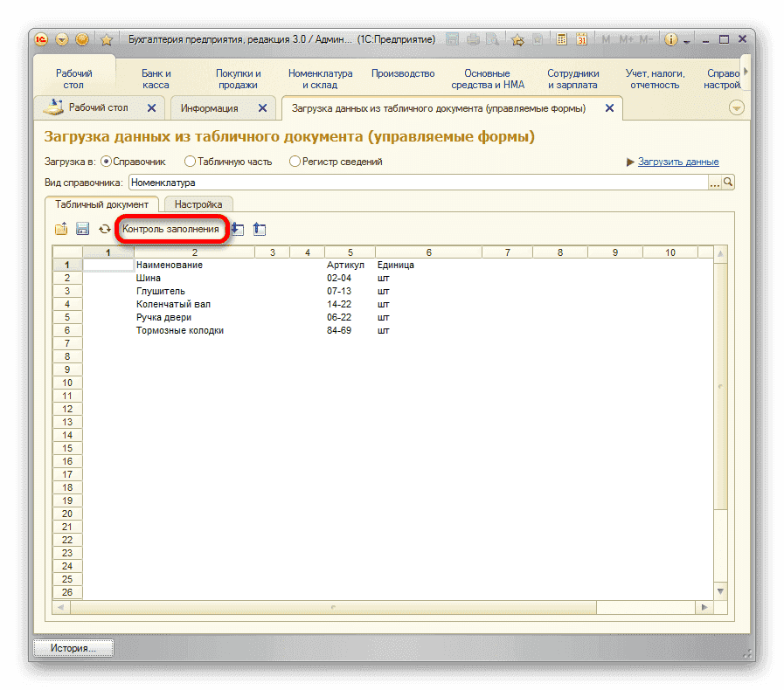The height and width of the screenshot is (690, 784).
Task: Click the refresh arrows toolbar icon
Action: coord(105,229)
